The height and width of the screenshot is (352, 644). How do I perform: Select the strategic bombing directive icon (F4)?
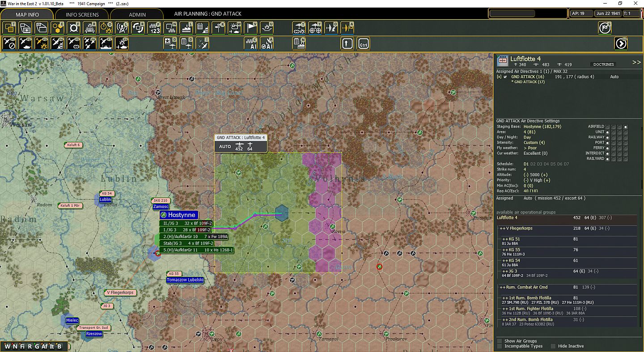(x=58, y=43)
